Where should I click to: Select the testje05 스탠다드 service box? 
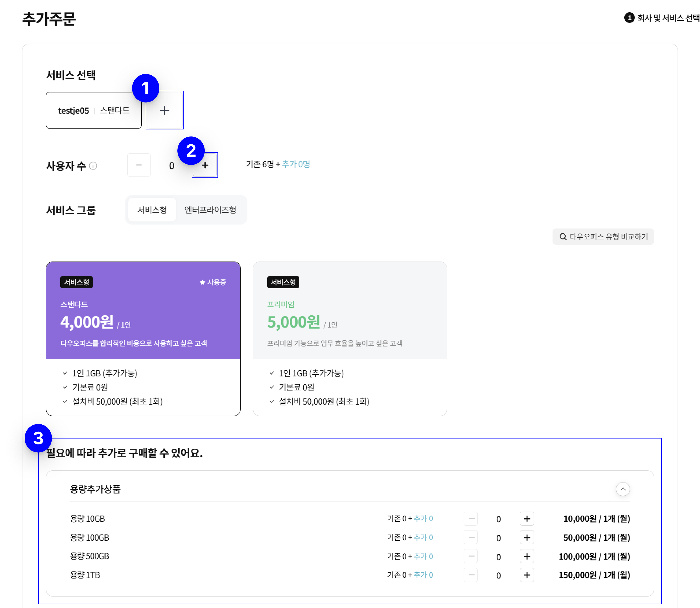tap(94, 110)
